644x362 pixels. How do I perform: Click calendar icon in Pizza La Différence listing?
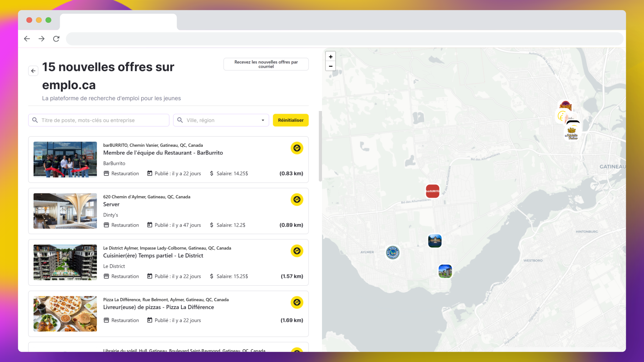click(150, 320)
